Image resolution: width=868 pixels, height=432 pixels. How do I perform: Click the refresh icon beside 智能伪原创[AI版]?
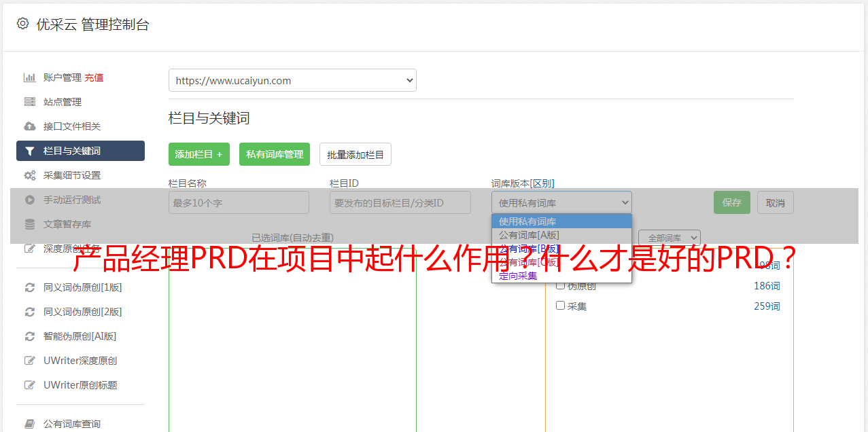29,336
